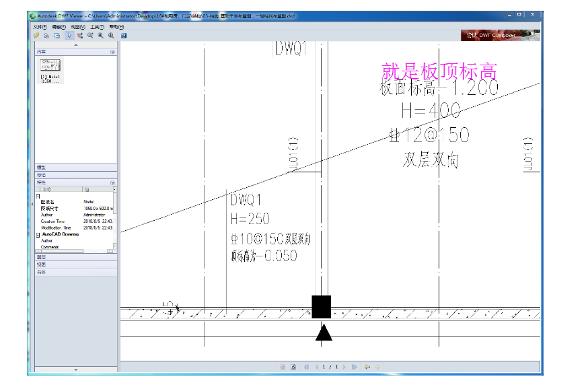Collapse the 特性 panel with its chevron
The image size is (588, 387).
click(x=112, y=182)
